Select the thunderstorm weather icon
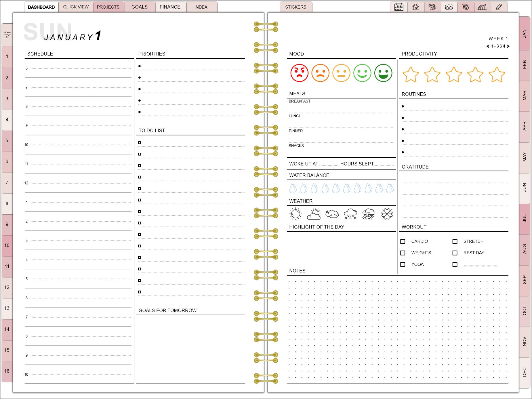 coord(369,214)
